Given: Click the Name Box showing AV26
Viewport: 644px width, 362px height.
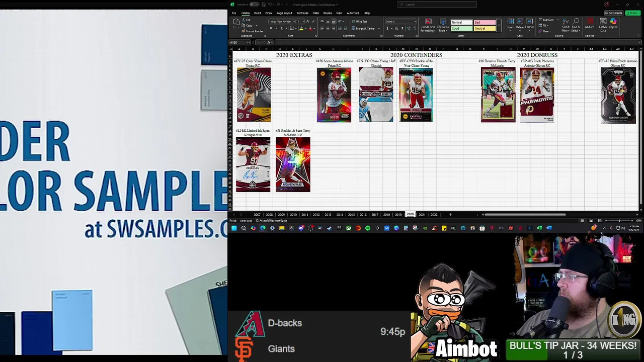Looking at the screenshot, I should tap(240, 42).
